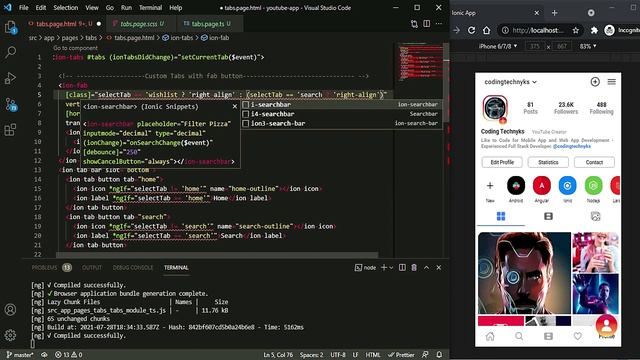
Task: Tap search tab icon in app
Action: [519, 336]
